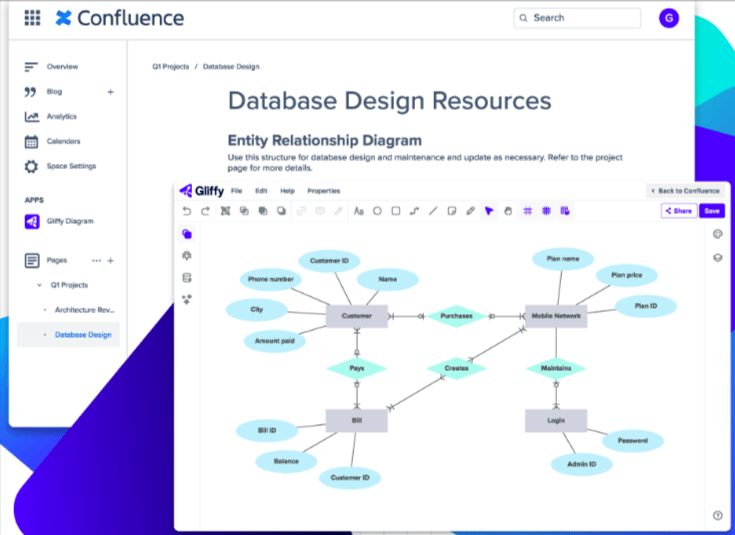Open the File menu in Gliffy
The width and height of the screenshot is (735, 535).
pos(237,191)
